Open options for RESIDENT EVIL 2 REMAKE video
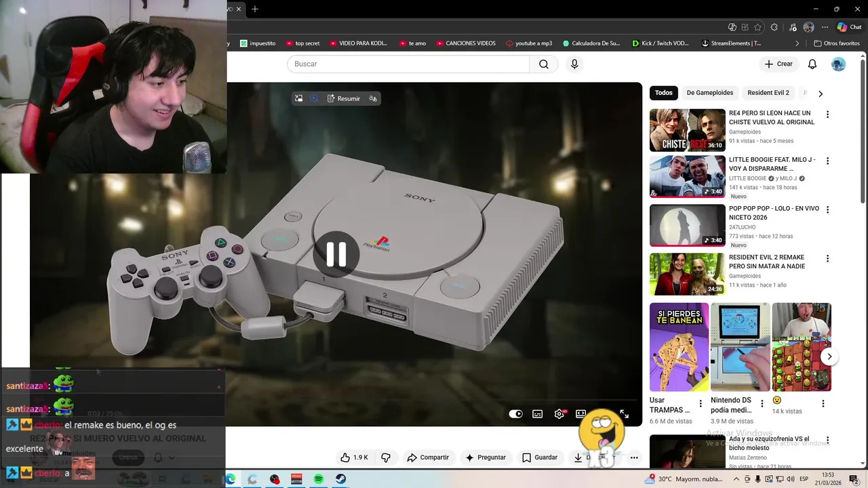The width and height of the screenshot is (868, 488). [x=827, y=259]
